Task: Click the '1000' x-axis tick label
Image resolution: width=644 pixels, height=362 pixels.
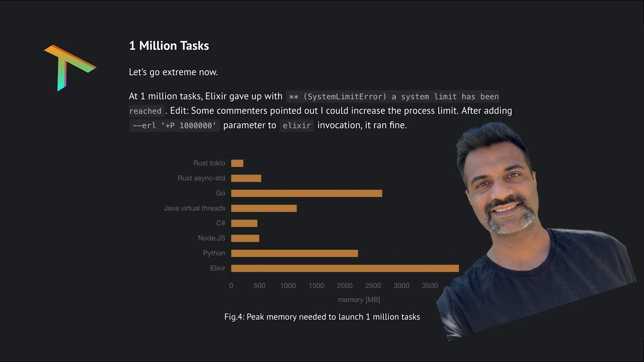Action: (x=288, y=286)
